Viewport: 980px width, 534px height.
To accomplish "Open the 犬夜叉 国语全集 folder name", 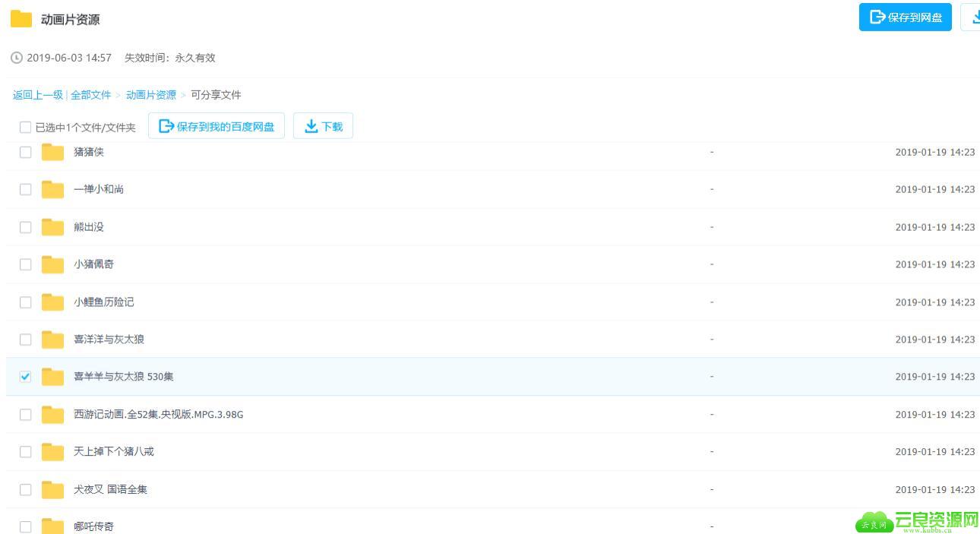I will tap(111, 490).
